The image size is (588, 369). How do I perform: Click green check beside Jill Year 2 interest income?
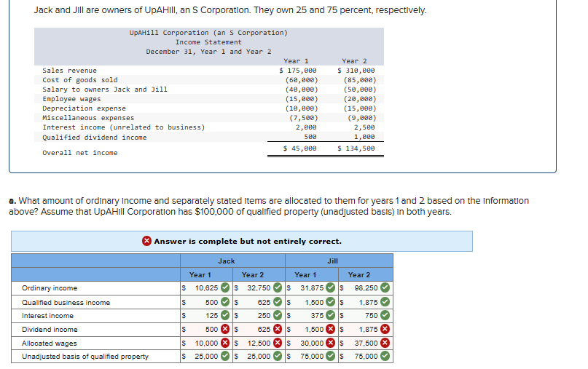pyautogui.click(x=385, y=315)
